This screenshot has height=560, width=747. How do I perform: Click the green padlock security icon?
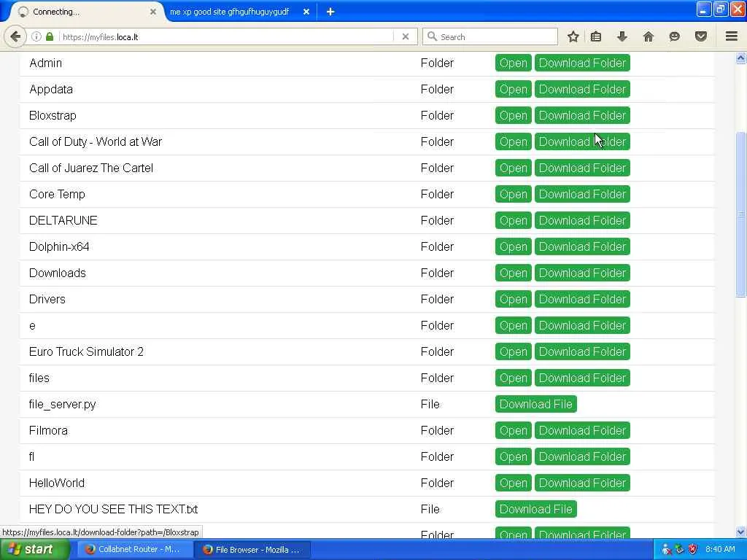click(x=50, y=36)
